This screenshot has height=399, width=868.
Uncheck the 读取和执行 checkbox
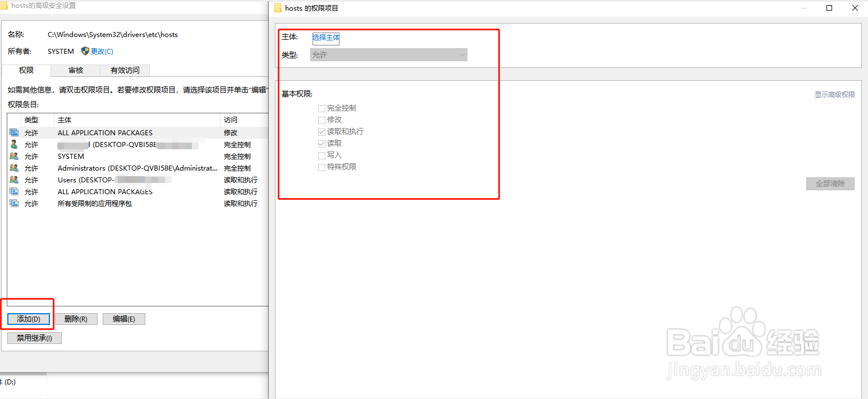click(322, 131)
